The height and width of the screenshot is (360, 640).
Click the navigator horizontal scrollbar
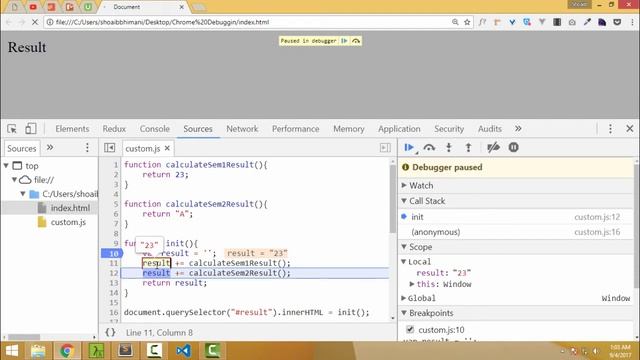24,337
